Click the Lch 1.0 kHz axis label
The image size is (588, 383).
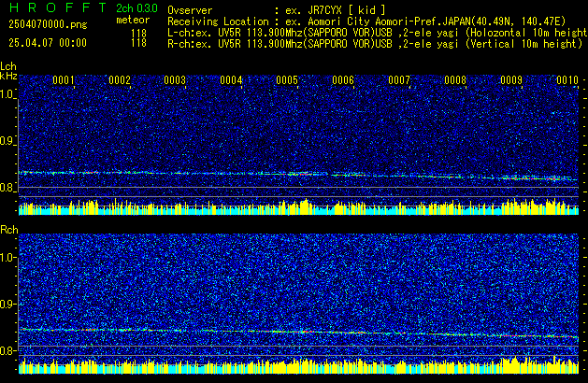click(7, 94)
